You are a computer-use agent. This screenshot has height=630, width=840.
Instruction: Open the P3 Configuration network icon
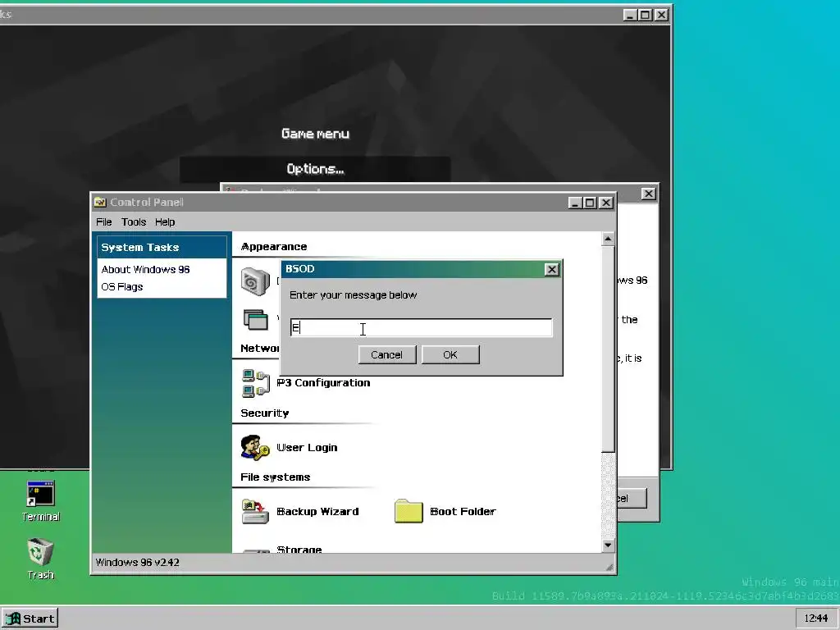pyautogui.click(x=256, y=383)
